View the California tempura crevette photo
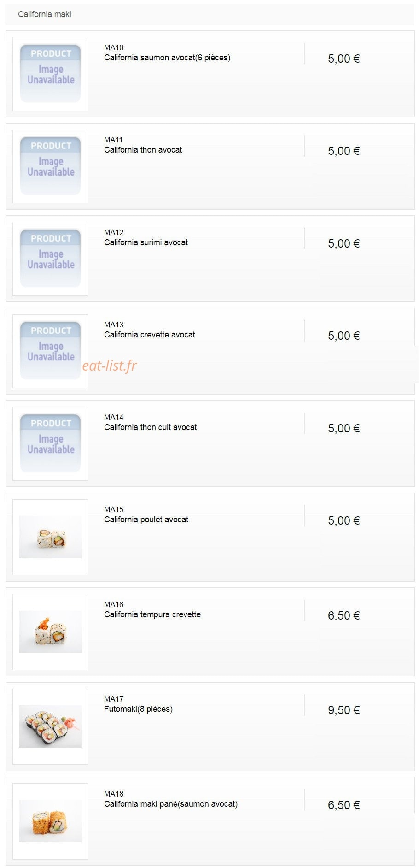The image size is (419, 868). point(50,632)
